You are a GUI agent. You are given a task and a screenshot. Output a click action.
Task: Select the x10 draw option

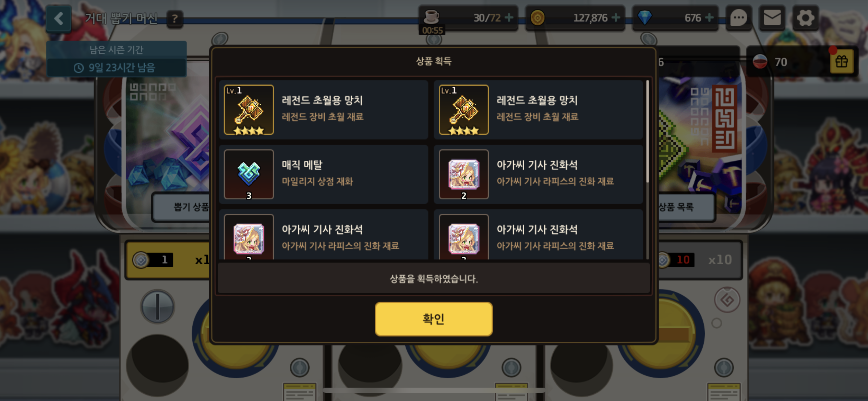[x=700, y=260]
